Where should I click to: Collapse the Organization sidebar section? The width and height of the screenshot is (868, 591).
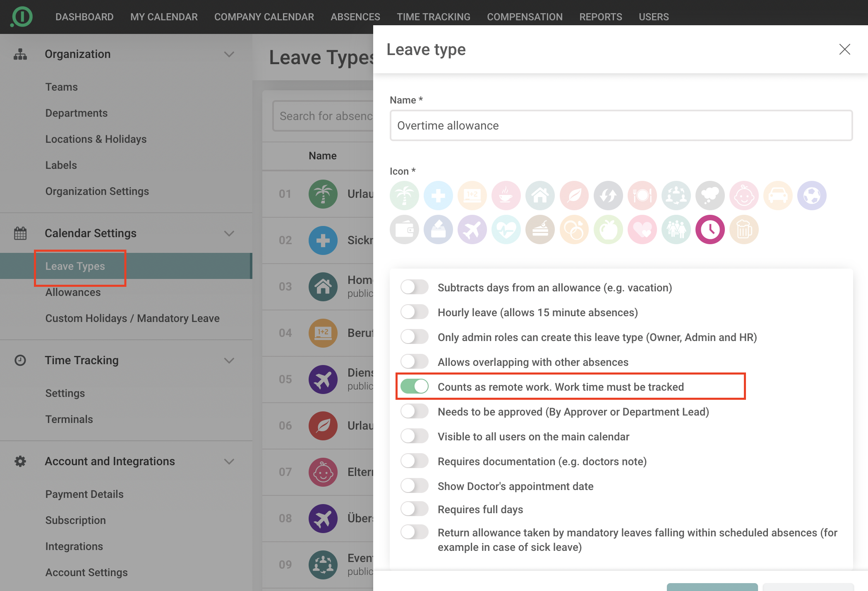[229, 54]
